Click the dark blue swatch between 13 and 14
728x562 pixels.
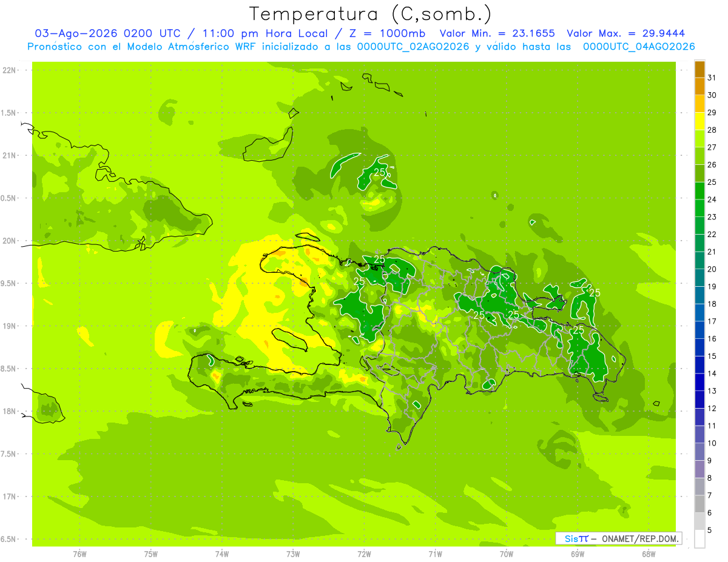click(699, 382)
